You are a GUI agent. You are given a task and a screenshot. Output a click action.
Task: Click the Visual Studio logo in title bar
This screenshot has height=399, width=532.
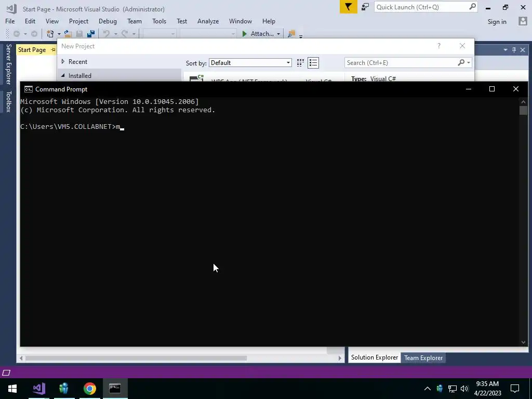coord(11,9)
